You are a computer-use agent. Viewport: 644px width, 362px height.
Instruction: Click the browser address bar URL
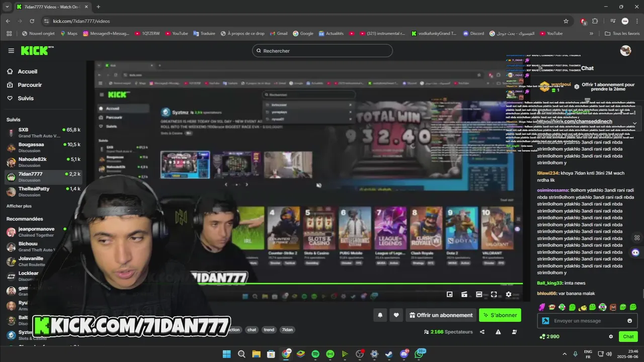82,21
